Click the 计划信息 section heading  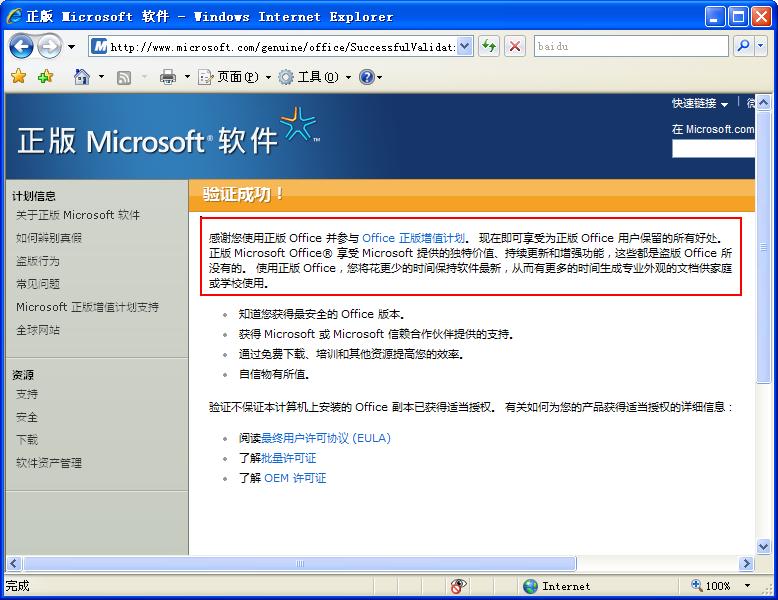pos(34,196)
